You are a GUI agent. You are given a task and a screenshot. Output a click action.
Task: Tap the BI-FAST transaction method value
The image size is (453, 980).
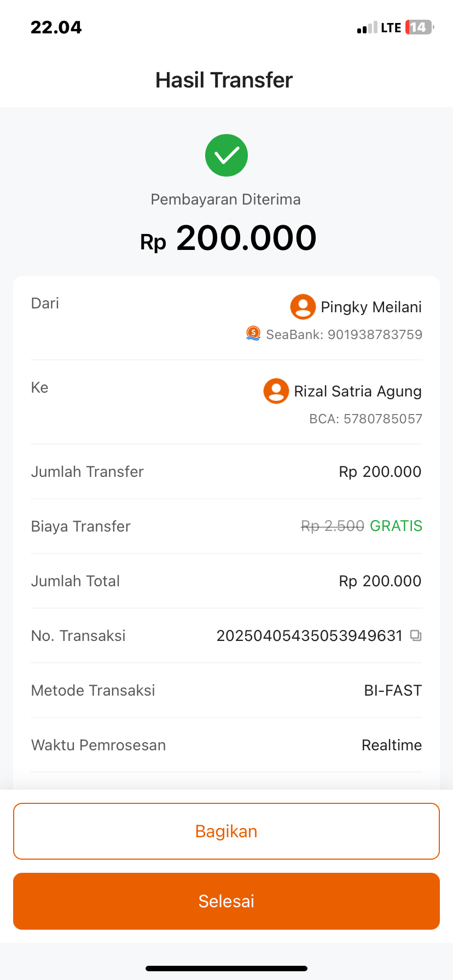(x=393, y=690)
